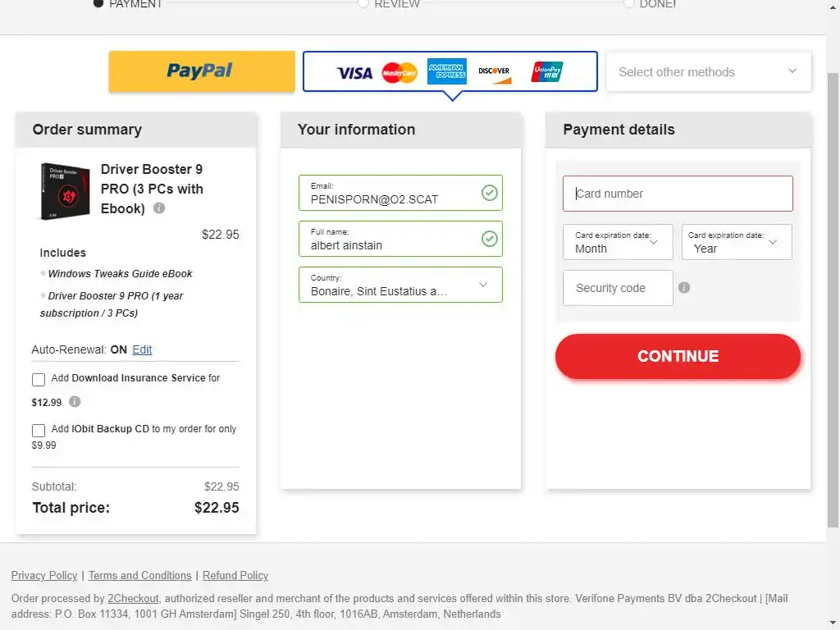Click the info icon next to $12.99
Image resolution: width=840 pixels, height=630 pixels.
(x=75, y=402)
